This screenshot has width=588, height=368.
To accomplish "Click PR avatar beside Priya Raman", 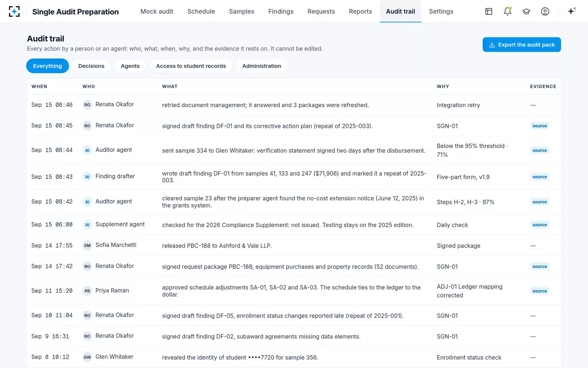I will tap(87, 291).
